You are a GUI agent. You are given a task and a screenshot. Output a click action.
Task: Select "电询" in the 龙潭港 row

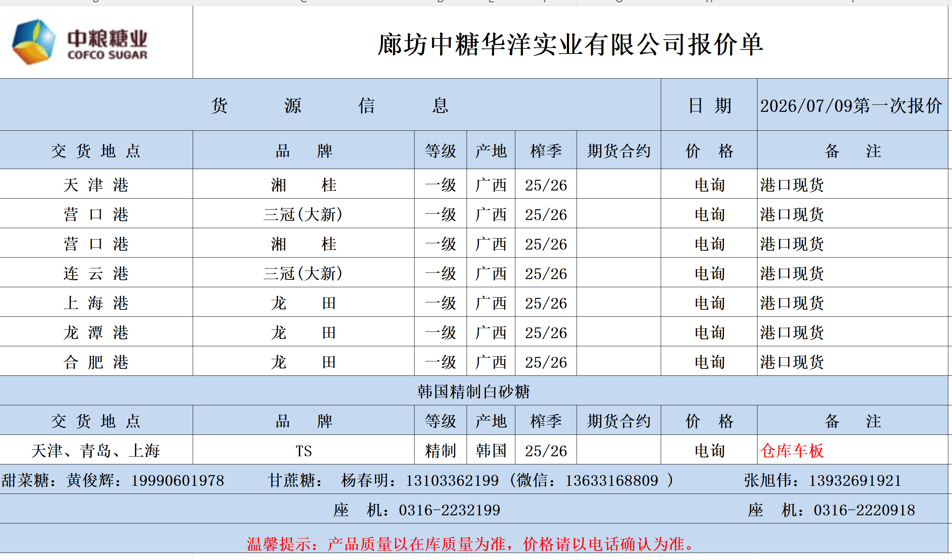click(x=709, y=332)
